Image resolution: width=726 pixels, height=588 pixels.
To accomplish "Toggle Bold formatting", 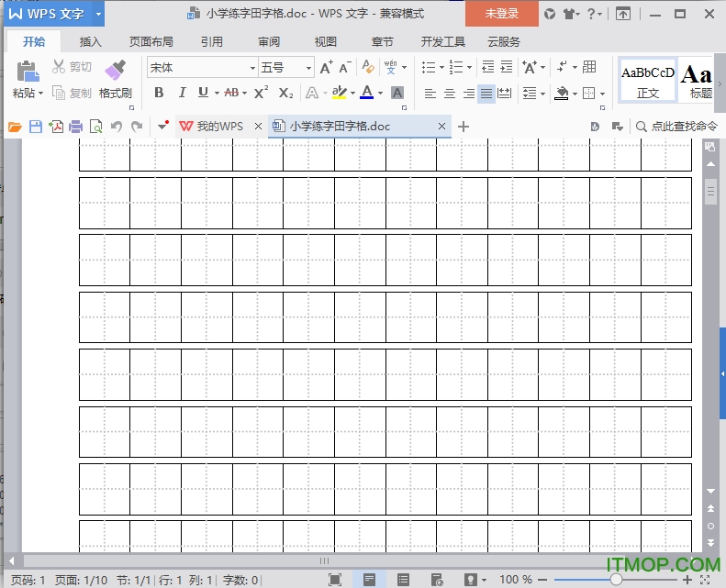I will pyautogui.click(x=159, y=93).
